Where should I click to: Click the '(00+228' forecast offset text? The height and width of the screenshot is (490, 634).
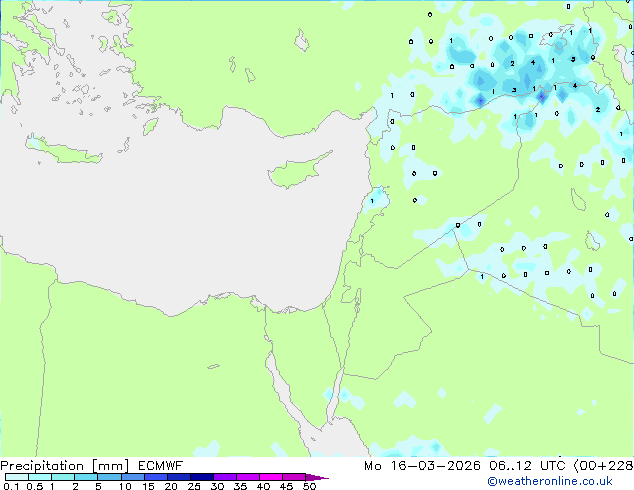pos(603,466)
